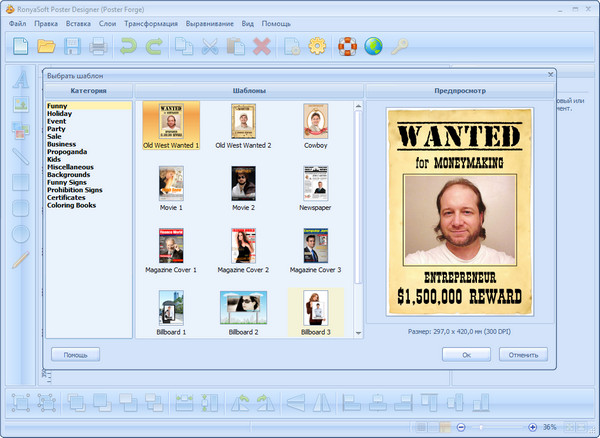This screenshot has height=438, width=600.
Task: Pick the Magazine Cover 2 template
Action: [x=243, y=246]
